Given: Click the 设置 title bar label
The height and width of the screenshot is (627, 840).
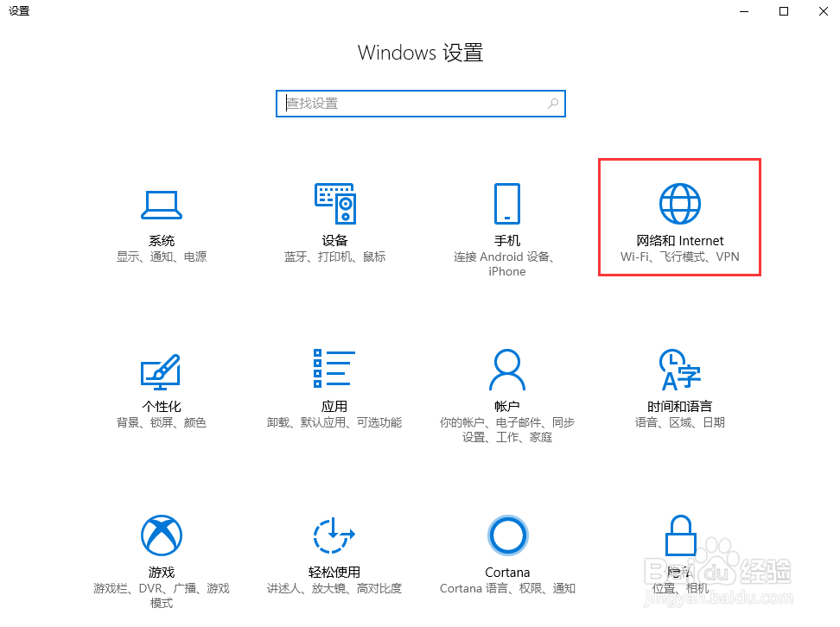Looking at the screenshot, I should click(x=19, y=11).
